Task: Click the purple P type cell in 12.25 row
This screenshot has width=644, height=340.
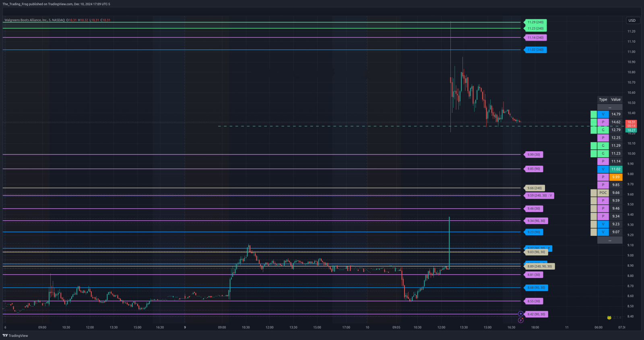Action: pos(603,138)
